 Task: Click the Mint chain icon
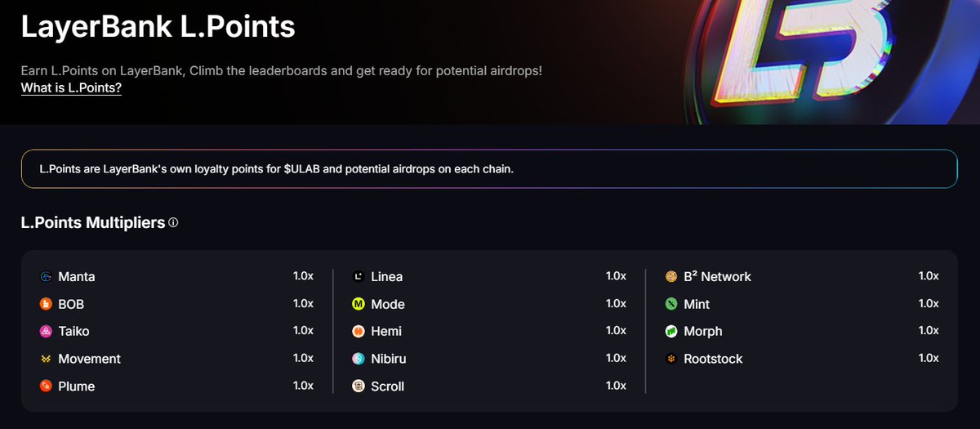coord(671,304)
